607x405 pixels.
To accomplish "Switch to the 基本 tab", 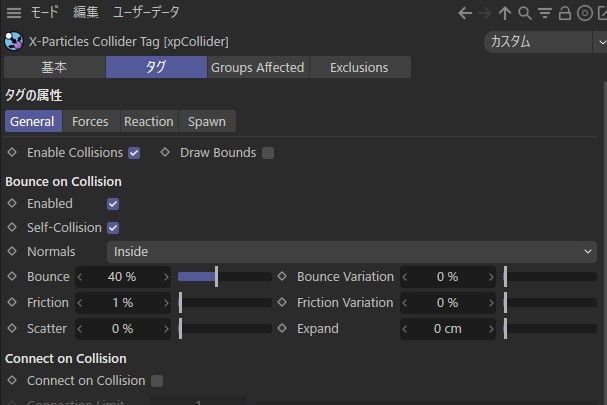I will coord(55,67).
